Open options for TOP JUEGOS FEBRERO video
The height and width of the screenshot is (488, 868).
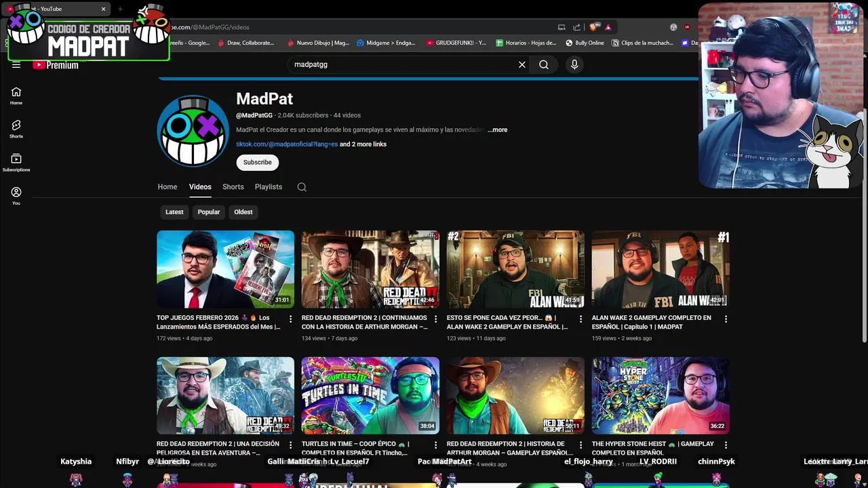click(291, 319)
